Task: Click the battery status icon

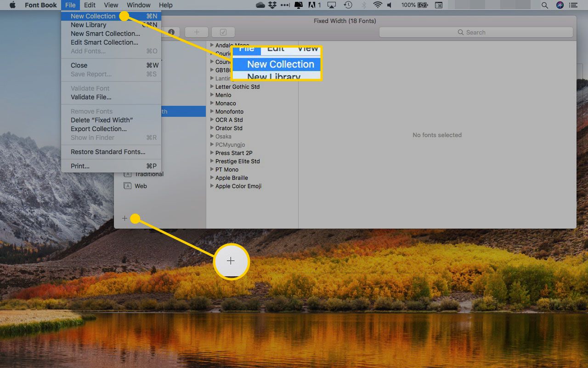Action: pos(424,5)
